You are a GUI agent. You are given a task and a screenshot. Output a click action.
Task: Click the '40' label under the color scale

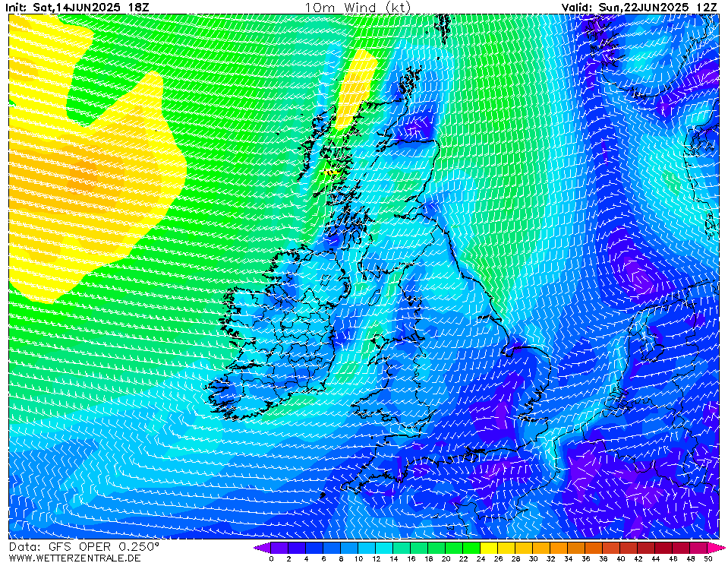coord(620,558)
